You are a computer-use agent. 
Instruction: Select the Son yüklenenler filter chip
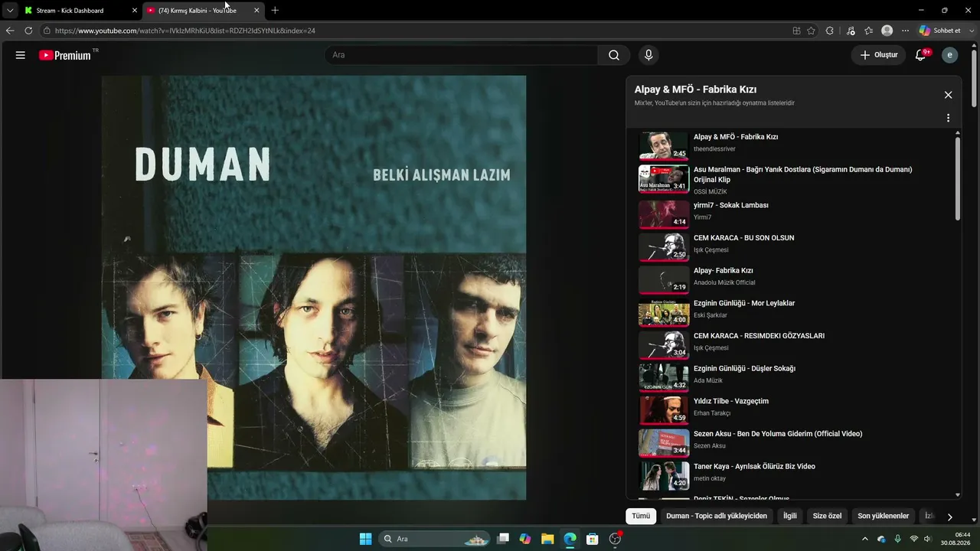884,516
